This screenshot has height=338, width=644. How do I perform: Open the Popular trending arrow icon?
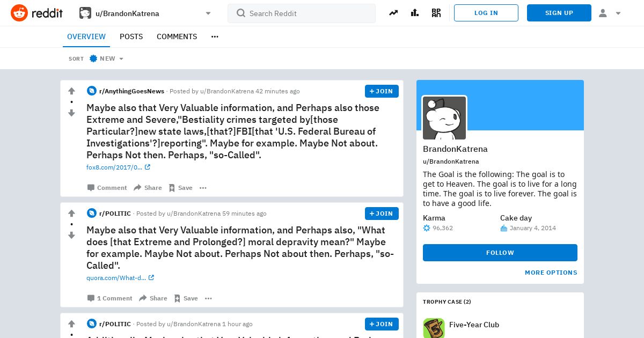393,13
